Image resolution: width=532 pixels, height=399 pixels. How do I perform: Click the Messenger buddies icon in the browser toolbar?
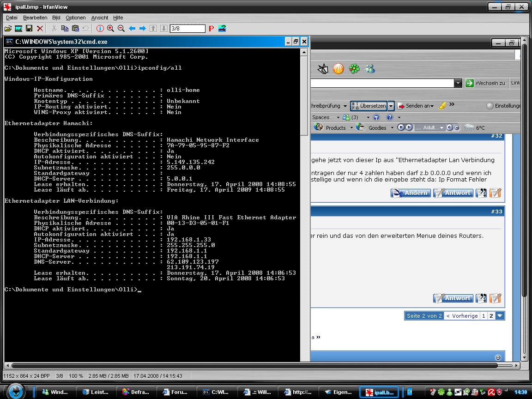tap(370, 69)
